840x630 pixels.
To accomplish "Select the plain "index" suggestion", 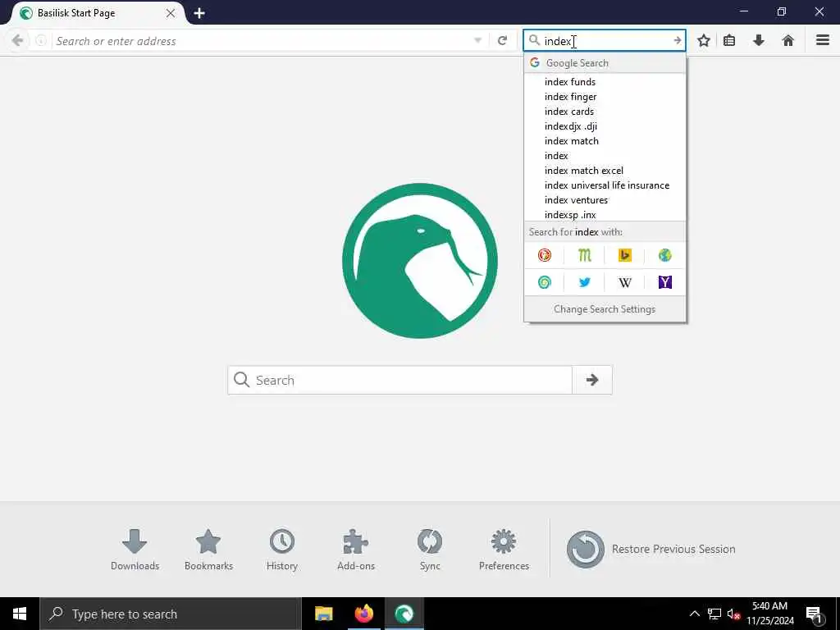I will pos(605,155).
